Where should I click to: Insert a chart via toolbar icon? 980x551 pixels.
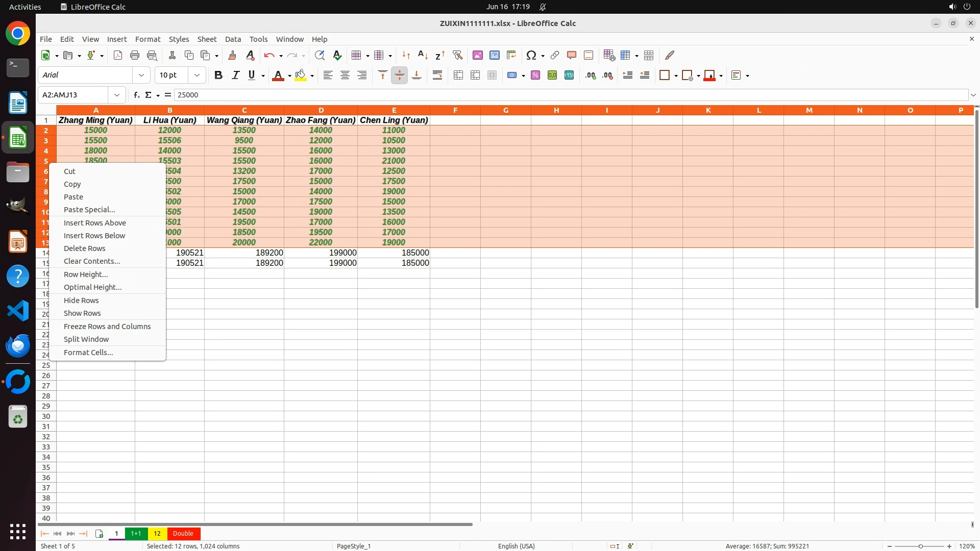pyautogui.click(x=494, y=56)
